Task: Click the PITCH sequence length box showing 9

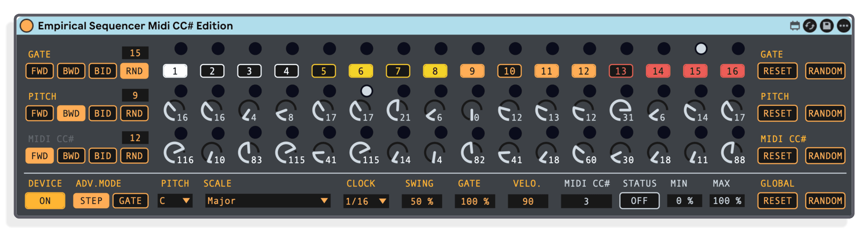Action: pos(135,95)
